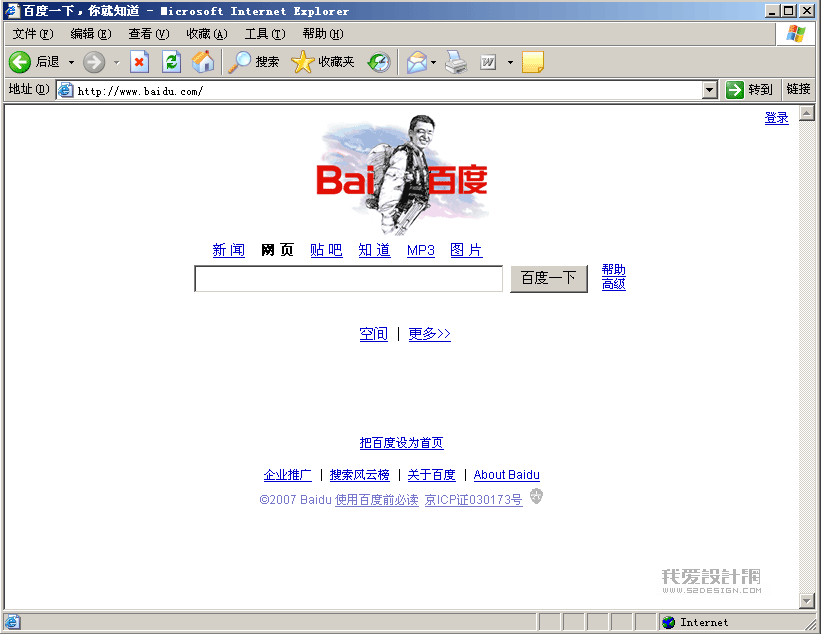Click the 转到 go button

(x=749, y=90)
